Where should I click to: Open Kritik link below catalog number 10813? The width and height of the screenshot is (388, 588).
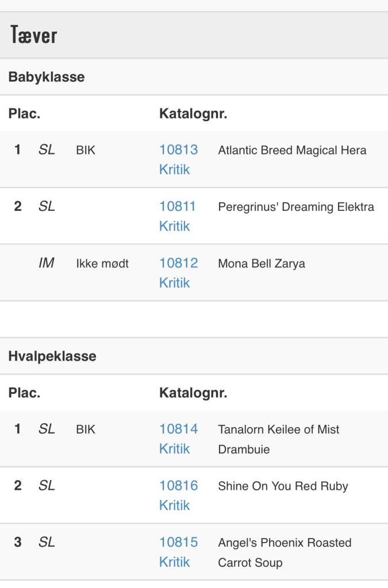coord(174,169)
